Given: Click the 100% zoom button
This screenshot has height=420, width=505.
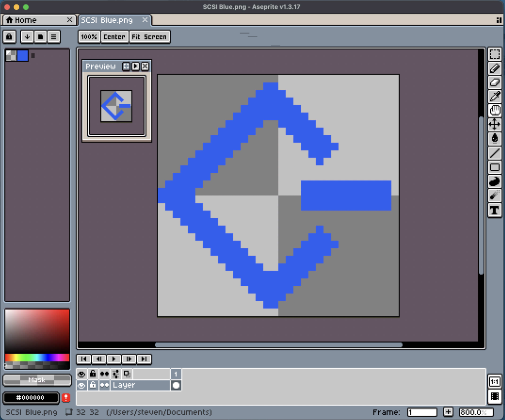Looking at the screenshot, I should pyautogui.click(x=89, y=37).
